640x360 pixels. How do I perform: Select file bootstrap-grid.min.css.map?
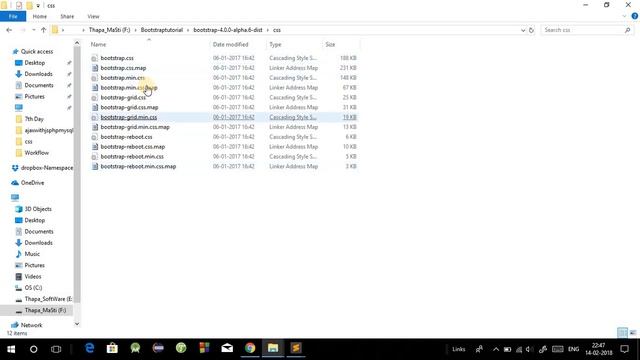click(x=135, y=127)
